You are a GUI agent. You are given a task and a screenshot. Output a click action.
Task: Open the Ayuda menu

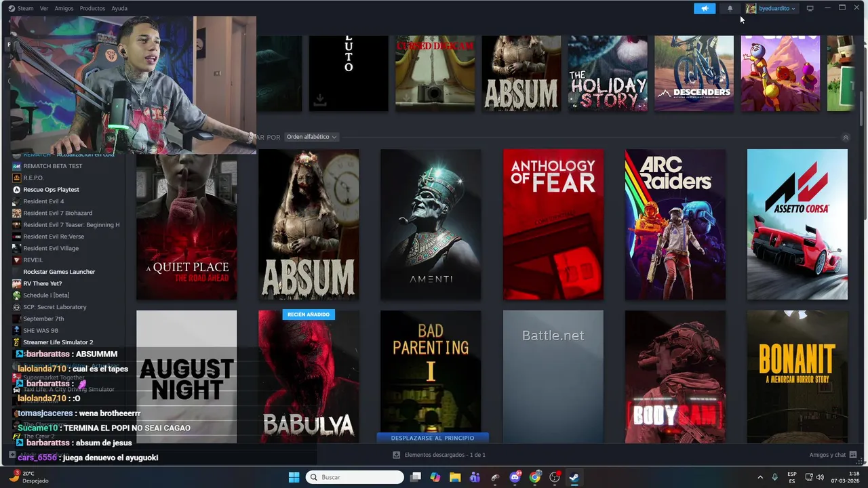119,8
